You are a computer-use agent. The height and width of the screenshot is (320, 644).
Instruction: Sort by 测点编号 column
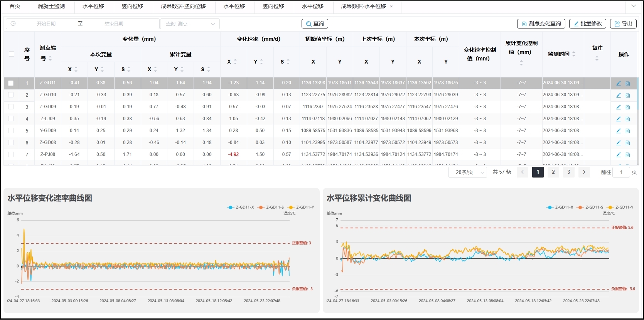tap(50, 59)
